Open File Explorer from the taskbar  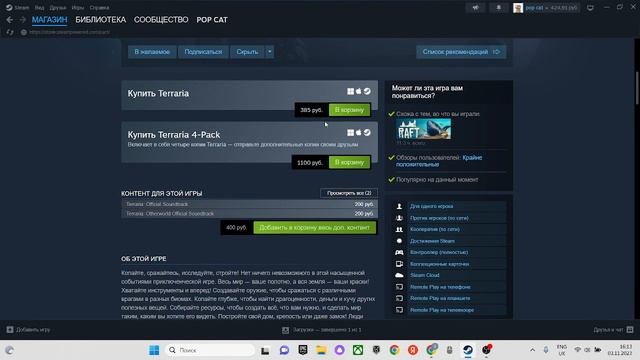[x=321, y=350]
